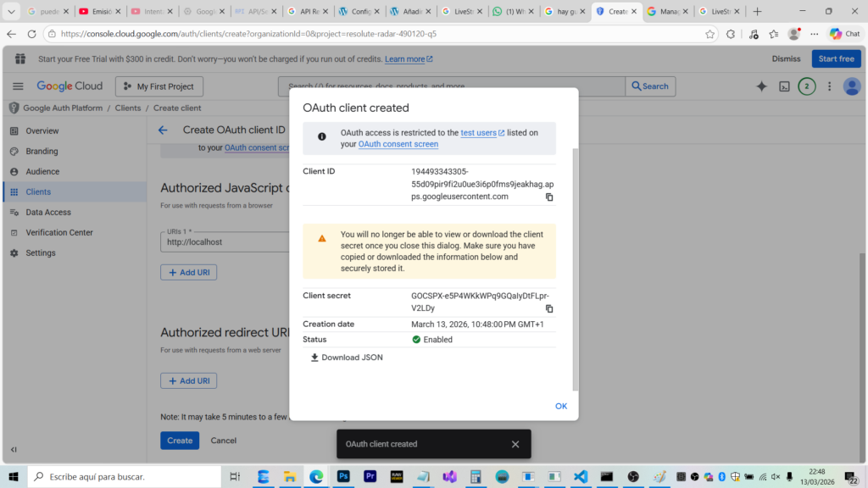
Task: Click the Start free button
Action: click(x=836, y=58)
